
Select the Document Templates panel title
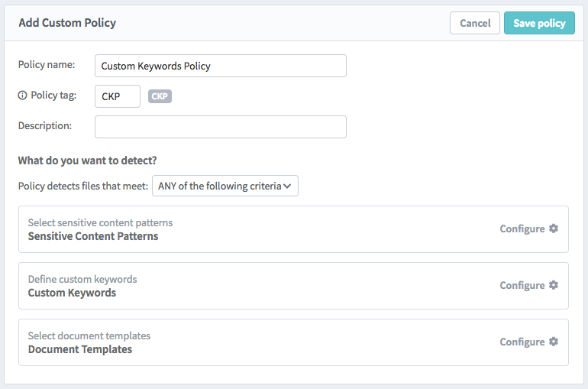tap(80, 349)
